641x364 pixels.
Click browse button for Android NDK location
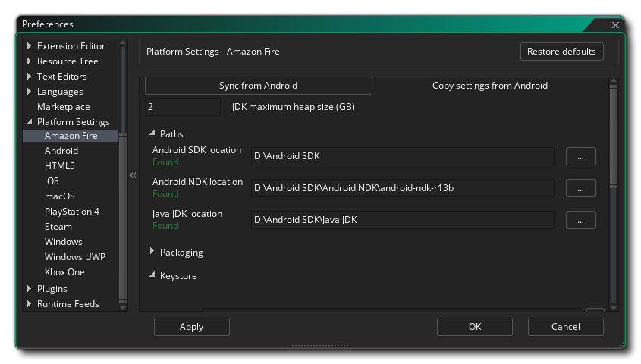coord(580,188)
